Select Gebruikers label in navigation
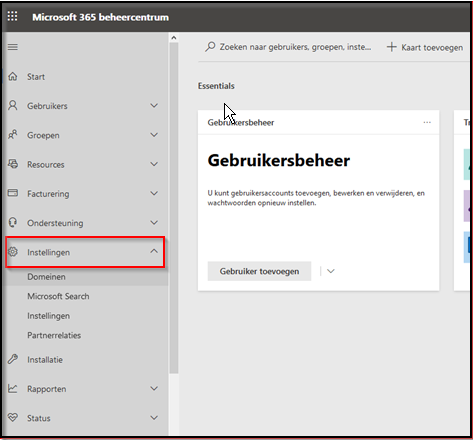Image resolution: width=473 pixels, height=440 pixels. point(47,106)
